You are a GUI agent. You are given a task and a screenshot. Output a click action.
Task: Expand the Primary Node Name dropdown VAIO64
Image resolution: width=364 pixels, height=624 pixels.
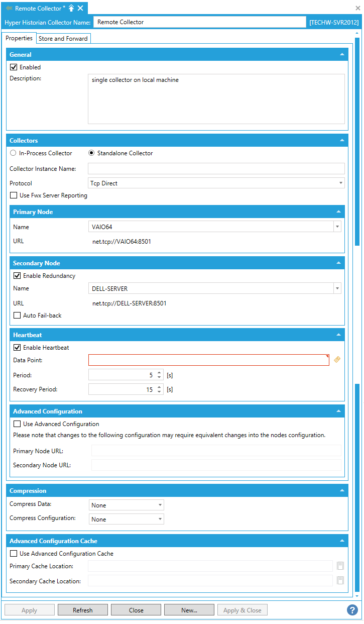click(337, 227)
